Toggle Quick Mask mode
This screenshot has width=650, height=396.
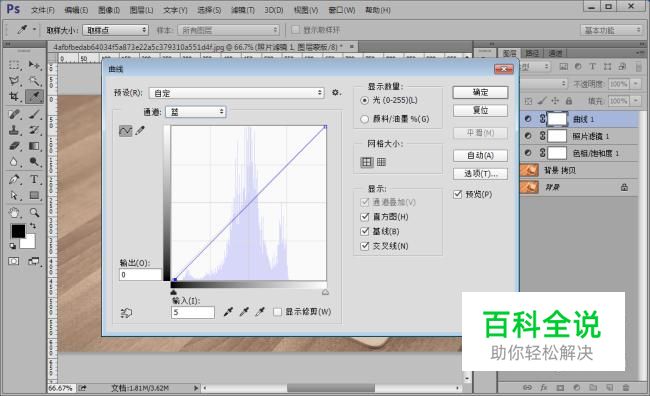coord(14,261)
